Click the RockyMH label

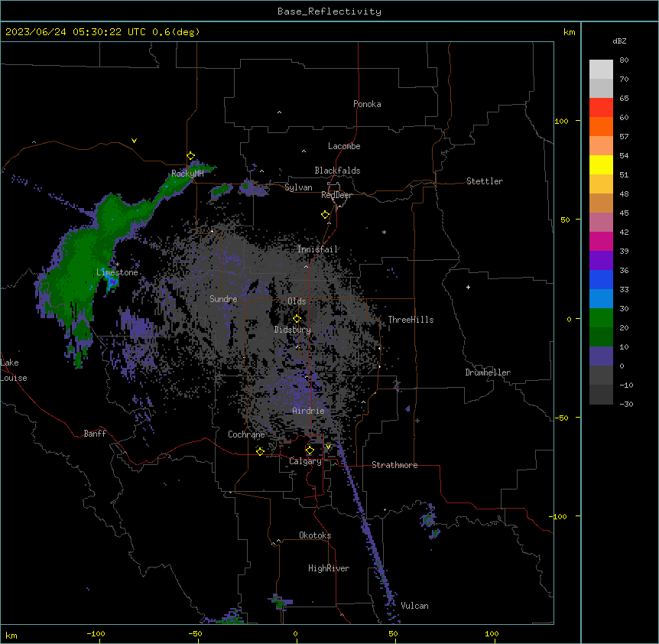pyautogui.click(x=187, y=174)
